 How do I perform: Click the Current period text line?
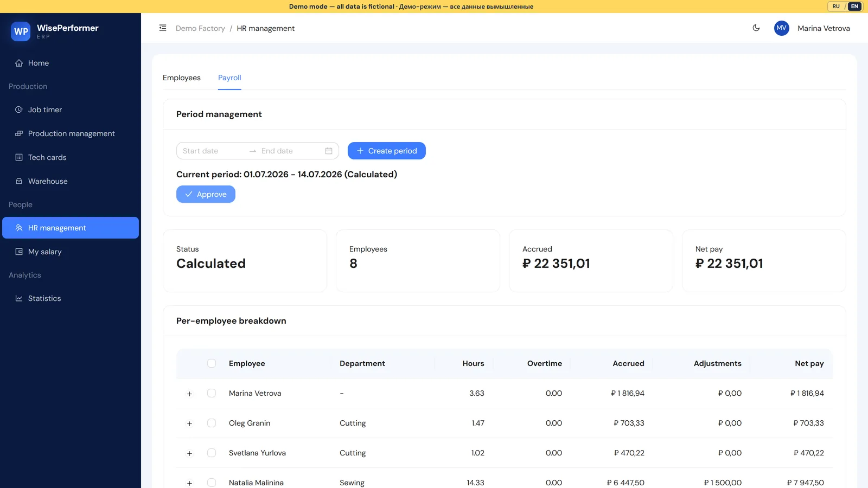coord(286,174)
